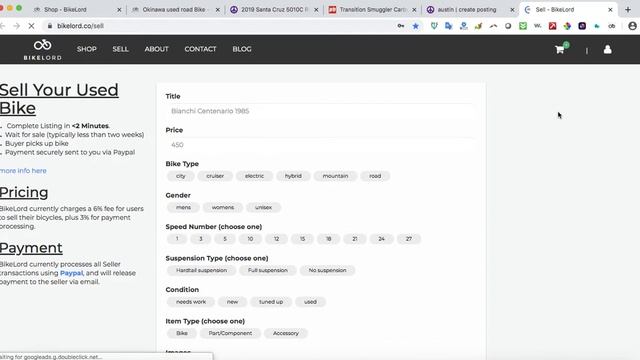Select the road bike type
The image size is (640, 360).
pos(375,176)
